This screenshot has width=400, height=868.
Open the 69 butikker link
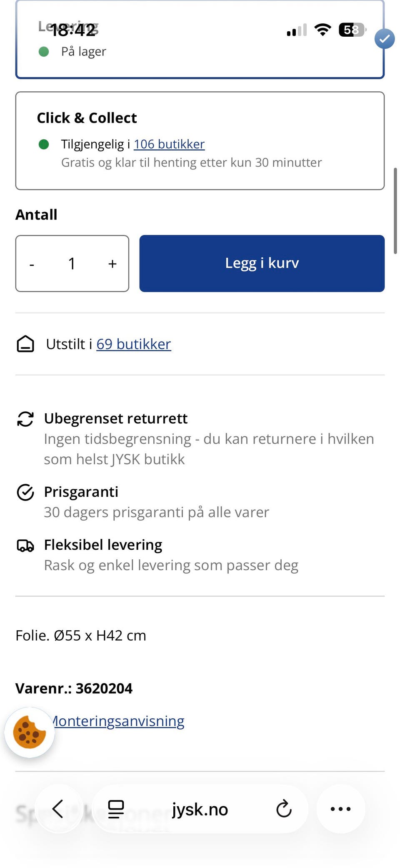[134, 344]
